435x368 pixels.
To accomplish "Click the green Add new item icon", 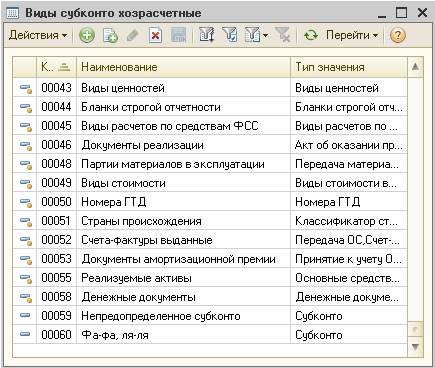I will 87,35.
